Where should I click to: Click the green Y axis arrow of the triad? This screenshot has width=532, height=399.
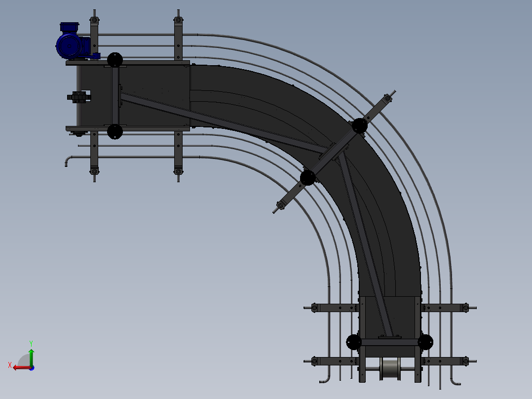31,357
